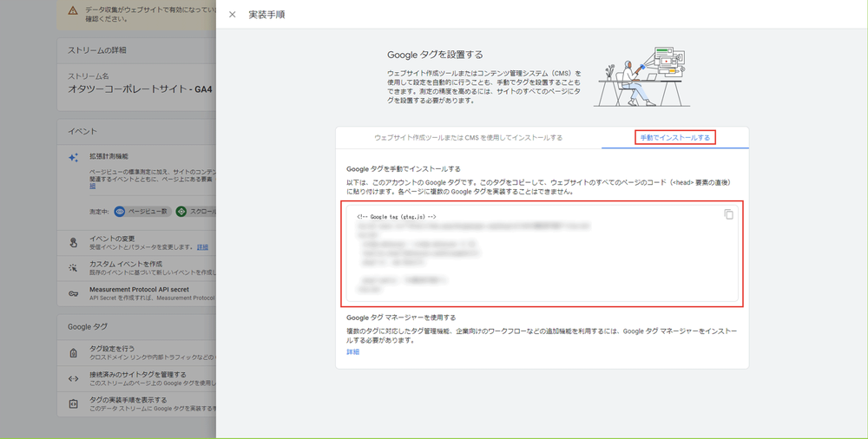
Task: Click the desk illustration image
Action: pyautogui.click(x=642, y=76)
